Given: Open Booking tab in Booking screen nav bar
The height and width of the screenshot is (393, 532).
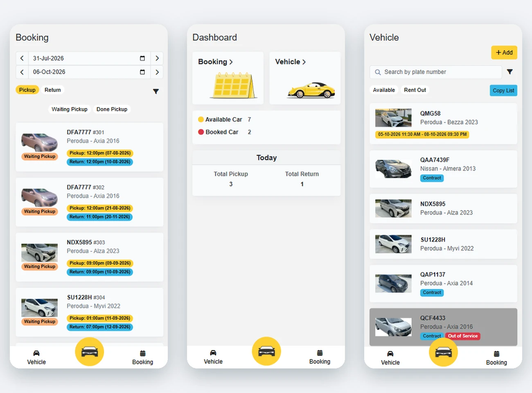Looking at the screenshot, I should tap(143, 357).
